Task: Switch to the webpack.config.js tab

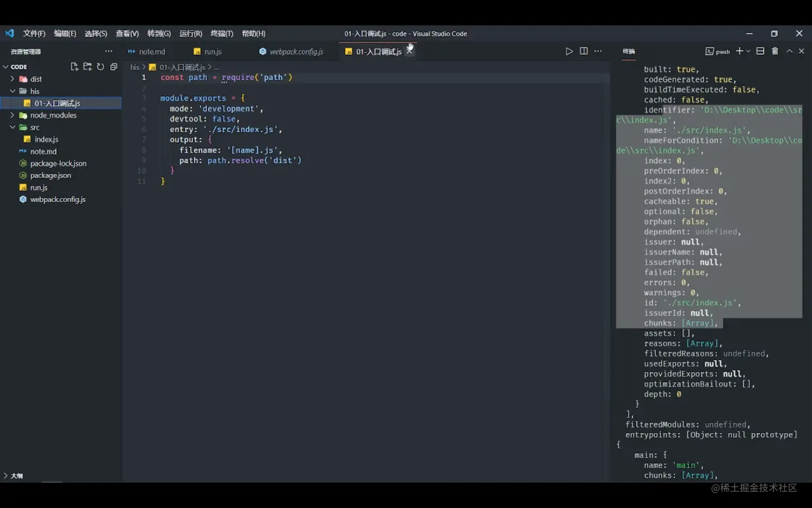Action: click(x=296, y=52)
